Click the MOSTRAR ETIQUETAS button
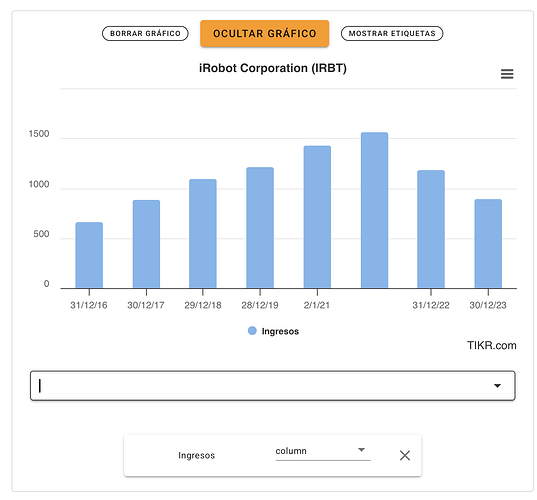This screenshot has height=500, width=537. [392, 34]
